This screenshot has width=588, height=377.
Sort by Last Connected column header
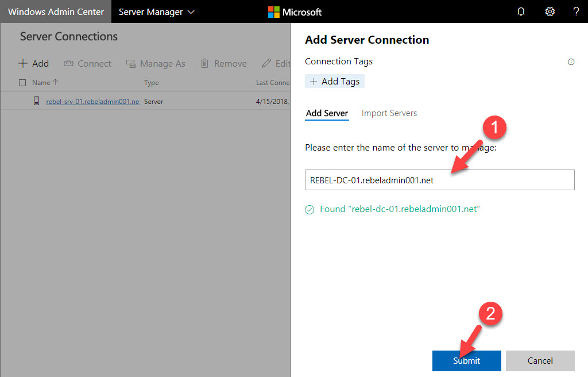coord(273,83)
